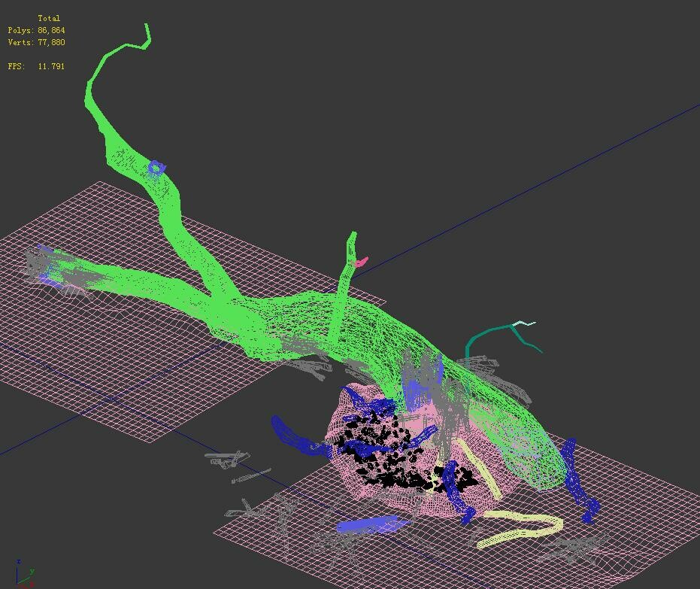Image resolution: width=700 pixels, height=589 pixels.
Task: Select the yellow curved tube object
Action: pos(520,530)
